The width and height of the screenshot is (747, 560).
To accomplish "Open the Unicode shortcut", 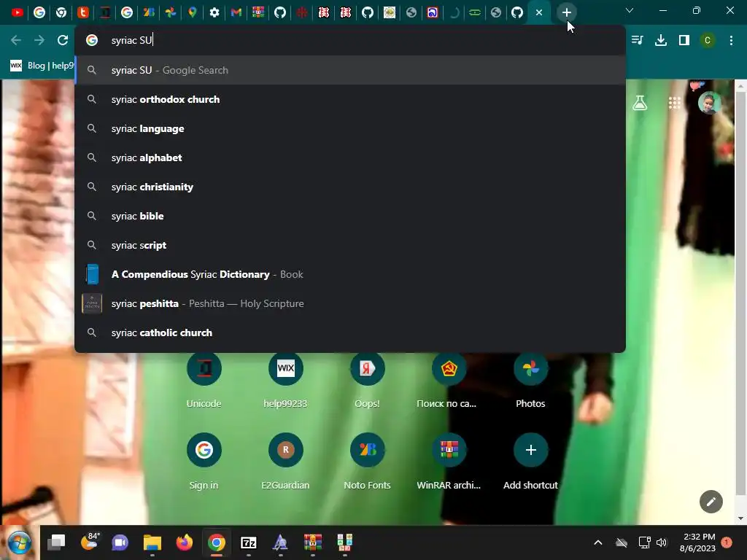I will pyautogui.click(x=204, y=381).
